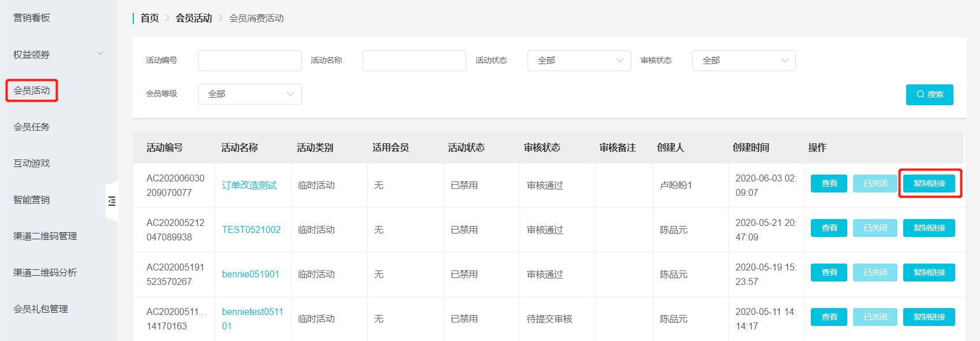
Task: Click created time 2020-05-11 14:14:17
Action: pos(766,319)
